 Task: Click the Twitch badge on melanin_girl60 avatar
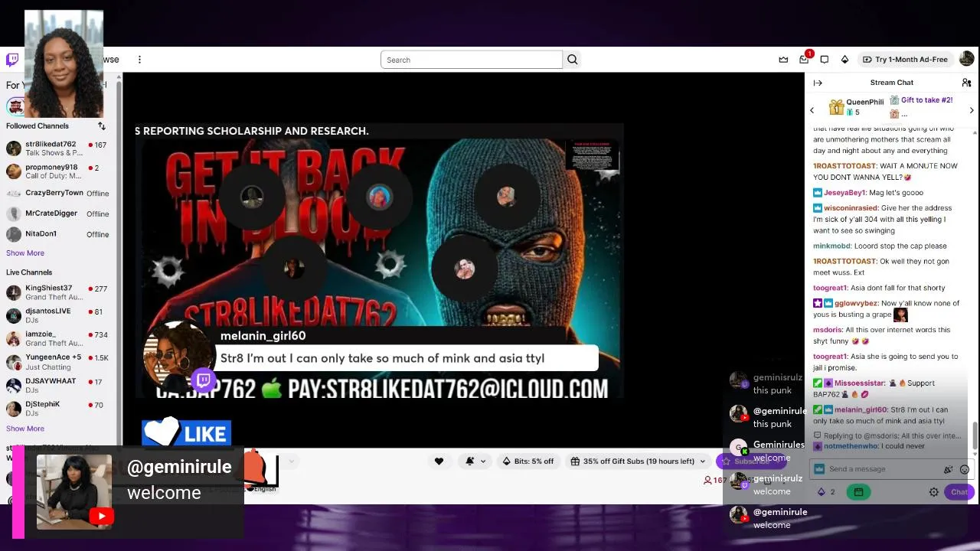[x=204, y=380]
